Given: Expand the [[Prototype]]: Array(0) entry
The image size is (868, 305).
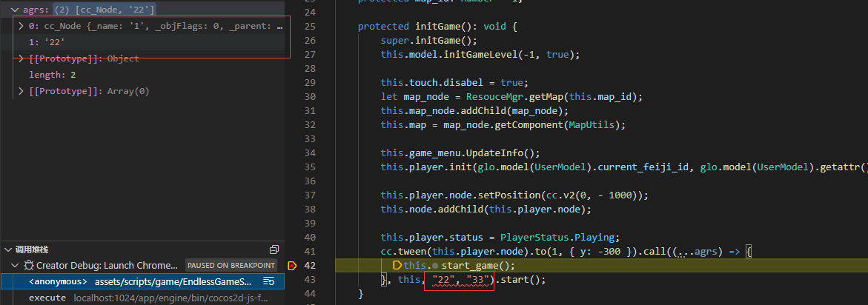Looking at the screenshot, I should [x=21, y=90].
